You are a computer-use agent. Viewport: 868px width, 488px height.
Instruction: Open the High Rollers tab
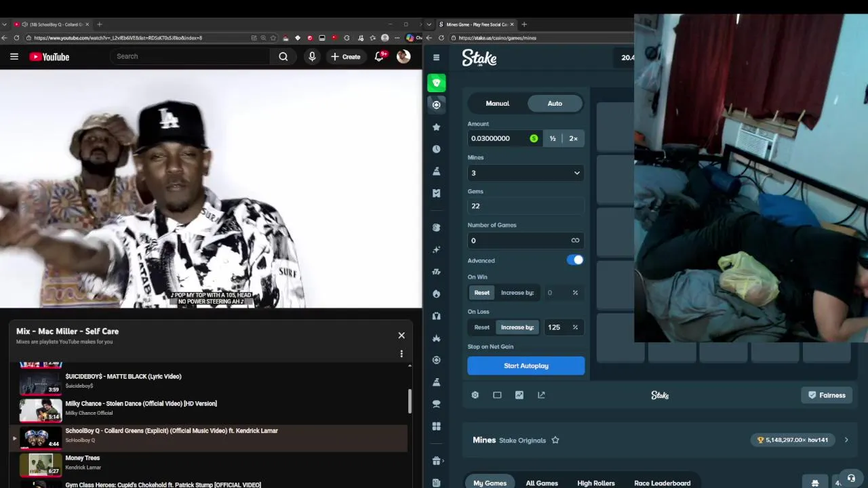point(596,483)
